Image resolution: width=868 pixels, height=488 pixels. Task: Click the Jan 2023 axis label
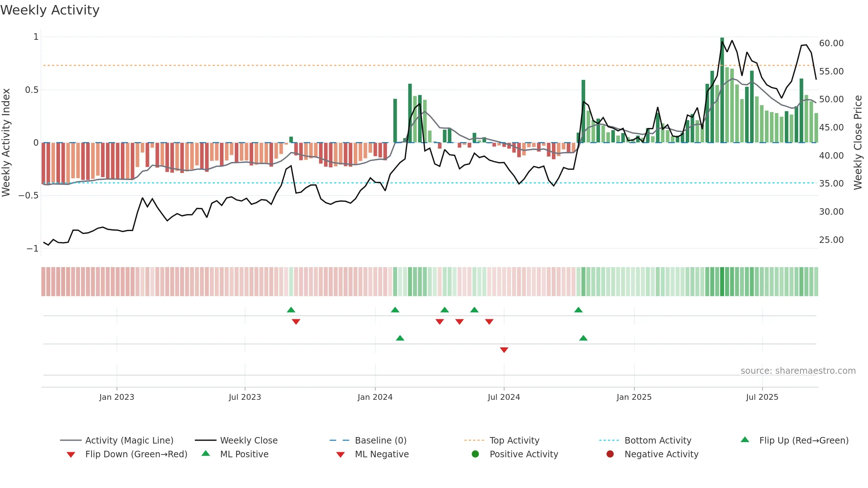pos(117,397)
